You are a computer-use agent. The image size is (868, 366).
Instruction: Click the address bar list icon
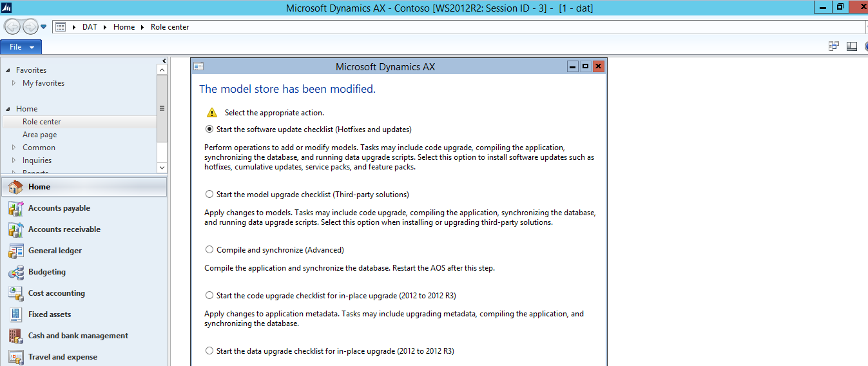(61, 27)
